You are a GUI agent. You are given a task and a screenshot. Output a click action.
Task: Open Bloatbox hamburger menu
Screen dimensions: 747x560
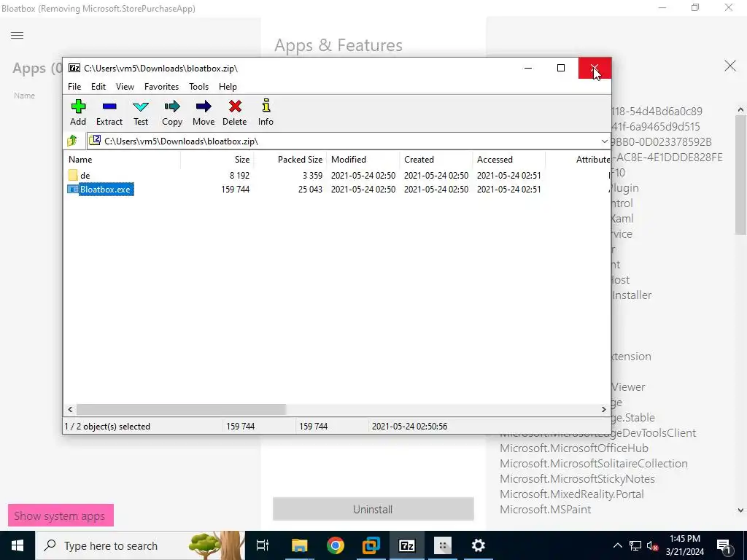point(18,35)
